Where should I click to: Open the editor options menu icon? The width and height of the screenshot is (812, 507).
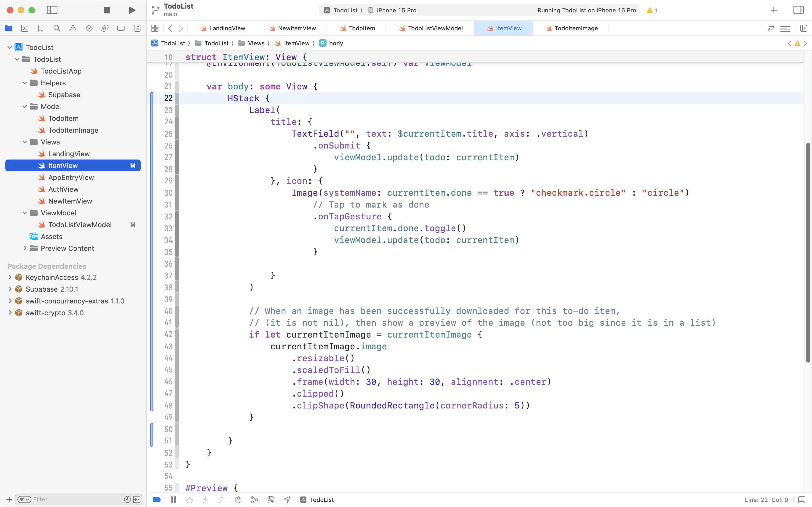pyautogui.click(x=785, y=28)
